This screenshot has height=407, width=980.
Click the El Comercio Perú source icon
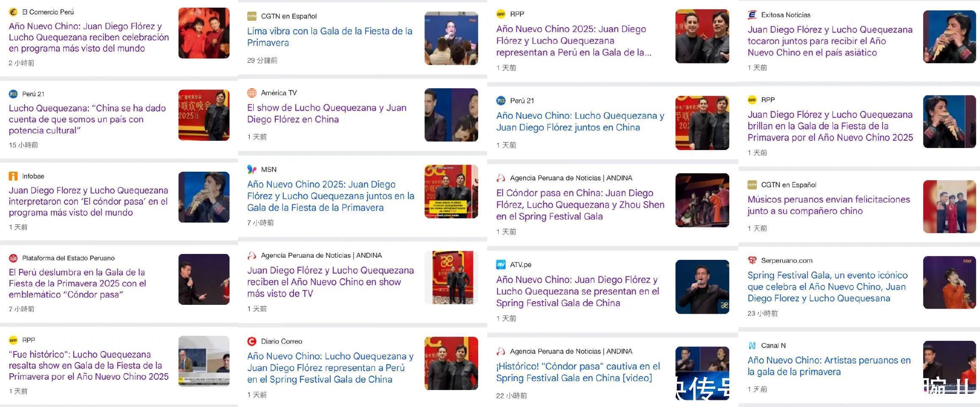pyautogui.click(x=13, y=12)
